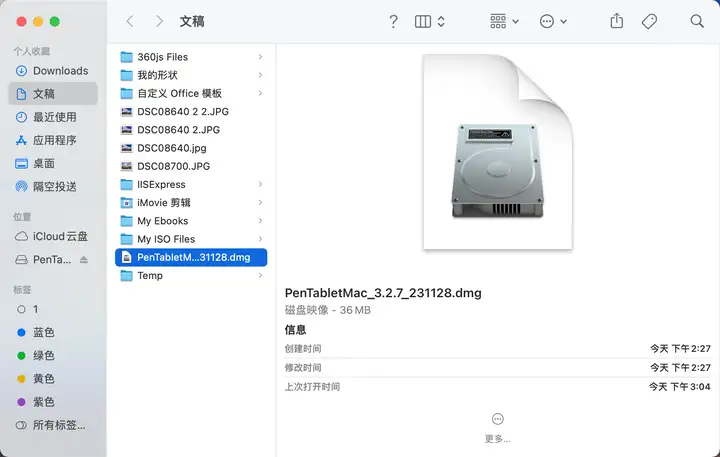The image size is (720, 457).
Task: Expand the action menu dropdown arrow
Action: [x=563, y=22]
